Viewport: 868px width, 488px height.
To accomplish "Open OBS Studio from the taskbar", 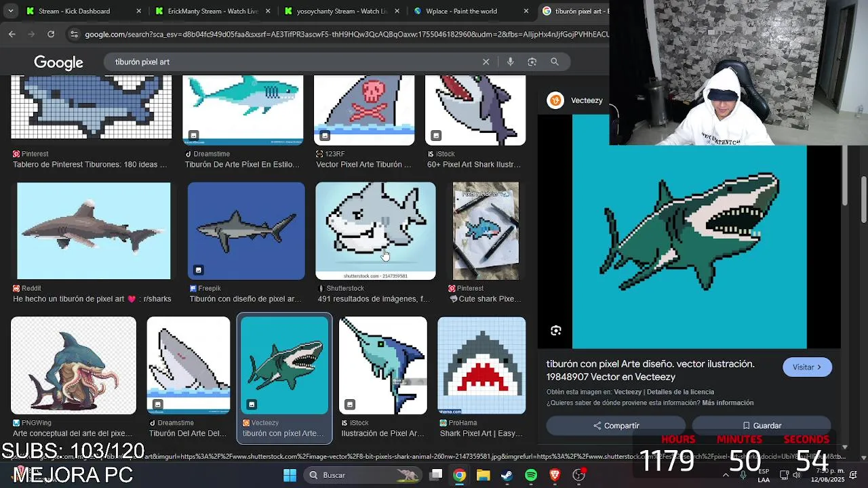I will [x=579, y=475].
